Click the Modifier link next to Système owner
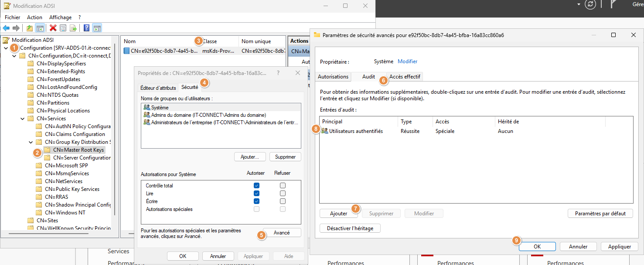 click(407, 61)
